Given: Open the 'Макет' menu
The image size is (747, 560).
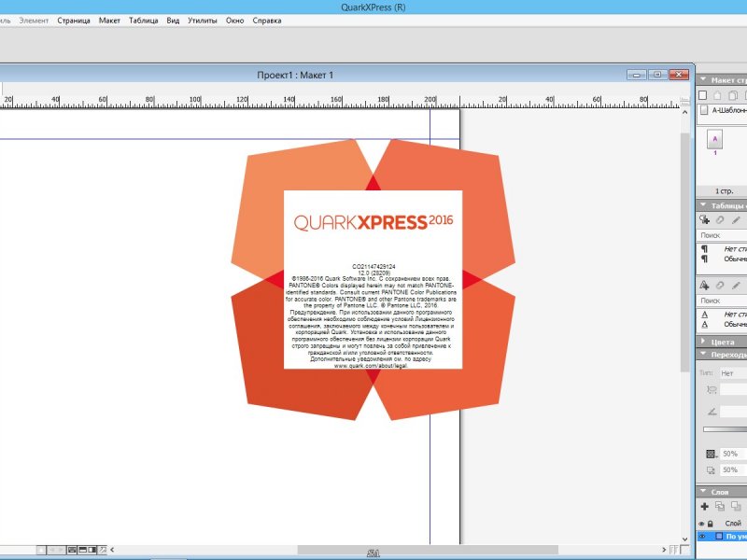Looking at the screenshot, I should pyautogui.click(x=109, y=21).
